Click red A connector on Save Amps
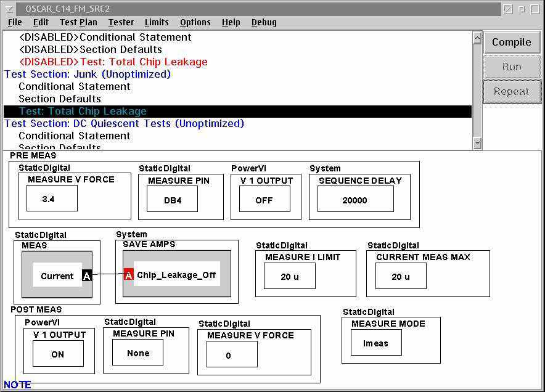545x392 pixels. [x=129, y=276]
